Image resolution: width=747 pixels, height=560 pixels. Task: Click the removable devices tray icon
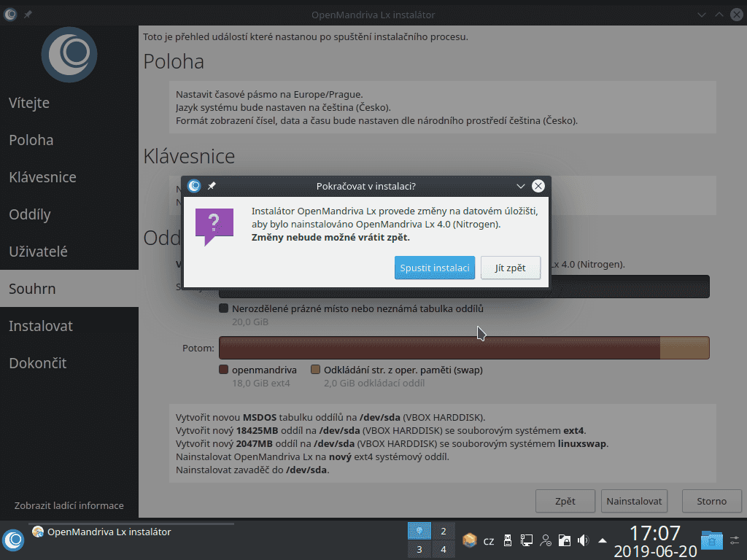click(x=508, y=540)
